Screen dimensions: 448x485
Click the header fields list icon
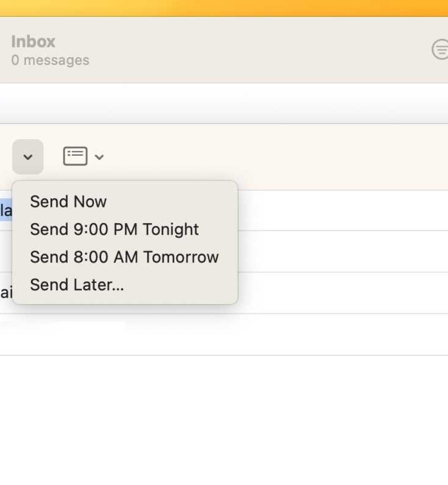tap(75, 156)
